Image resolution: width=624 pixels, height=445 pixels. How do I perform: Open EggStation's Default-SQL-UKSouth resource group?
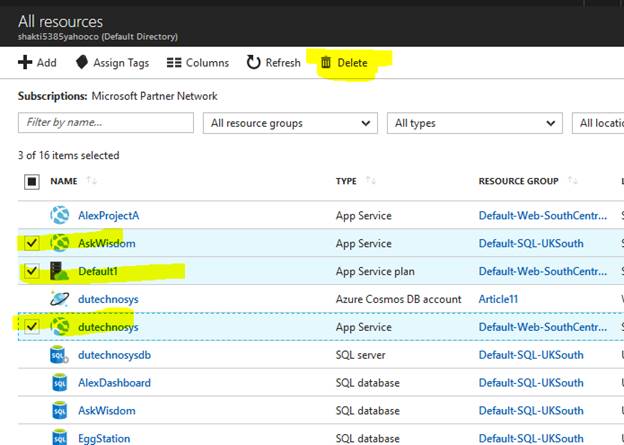pos(531,438)
